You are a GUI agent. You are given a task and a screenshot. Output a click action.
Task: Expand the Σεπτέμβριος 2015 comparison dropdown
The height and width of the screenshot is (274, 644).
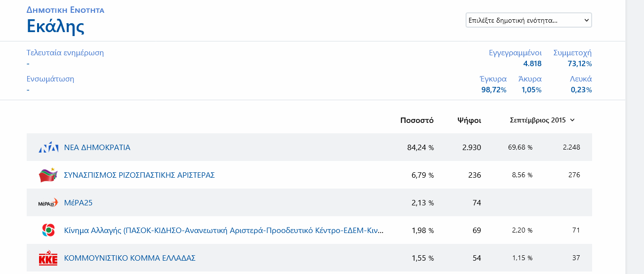click(542, 120)
